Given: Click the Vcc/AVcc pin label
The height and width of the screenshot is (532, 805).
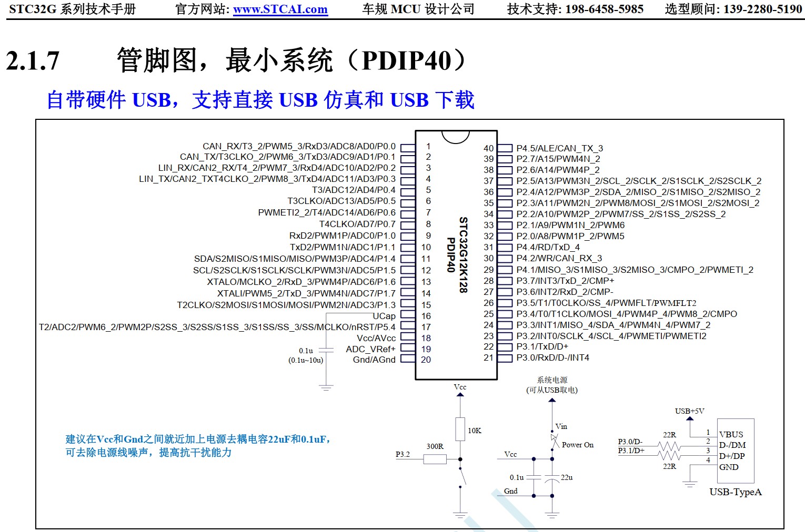Looking at the screenshot, I should coord(376,338).
